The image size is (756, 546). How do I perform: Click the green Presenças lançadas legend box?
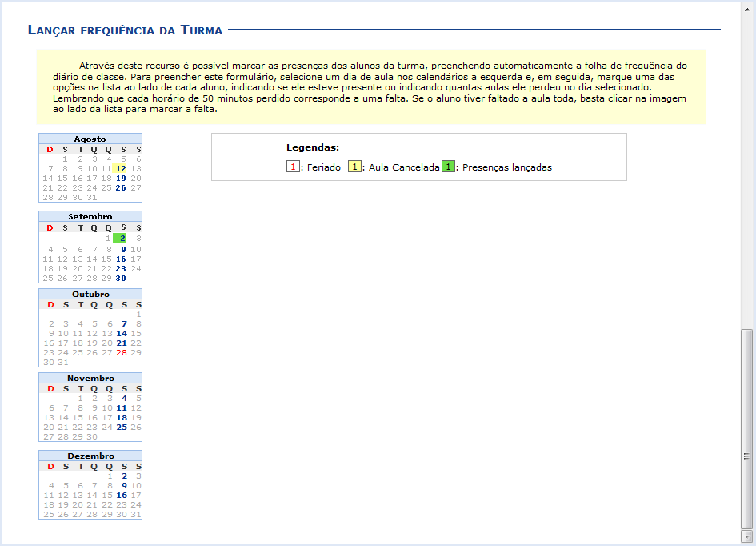[448, 167]
